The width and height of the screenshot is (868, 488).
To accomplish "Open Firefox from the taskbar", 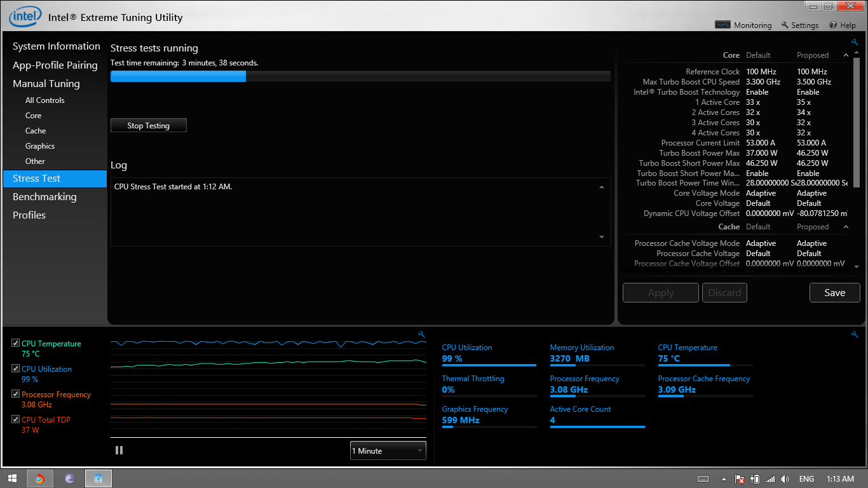I will 39,478.
